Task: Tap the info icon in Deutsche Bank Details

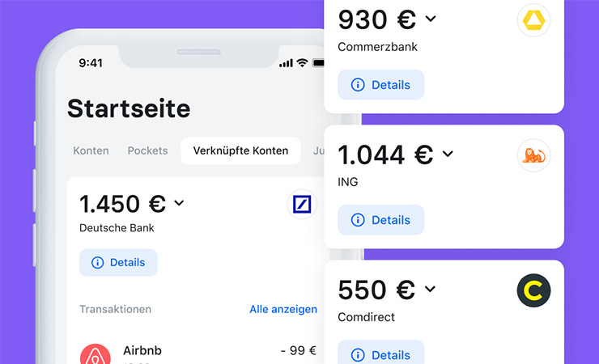Action: pyautogui.click(x=98, y=262)
